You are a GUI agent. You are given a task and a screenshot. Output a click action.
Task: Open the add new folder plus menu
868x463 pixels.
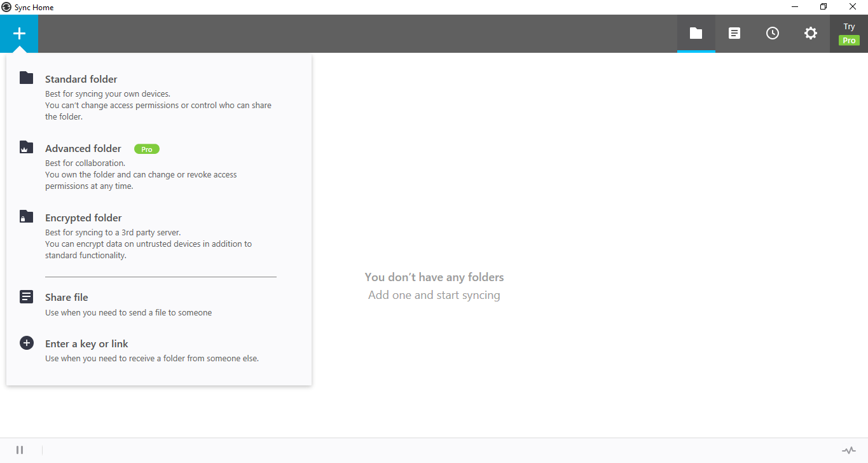click(x=18, y=33)
